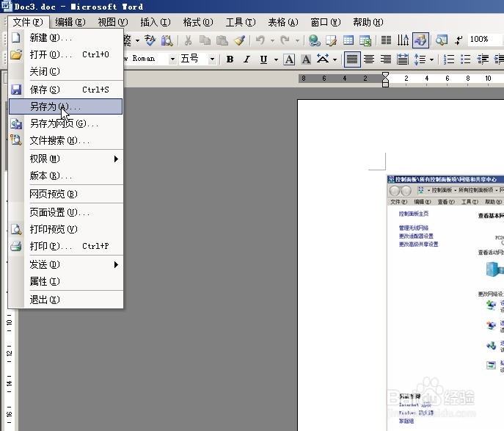Open the character scaling dropdown arrow

click(x=335, y=59)
